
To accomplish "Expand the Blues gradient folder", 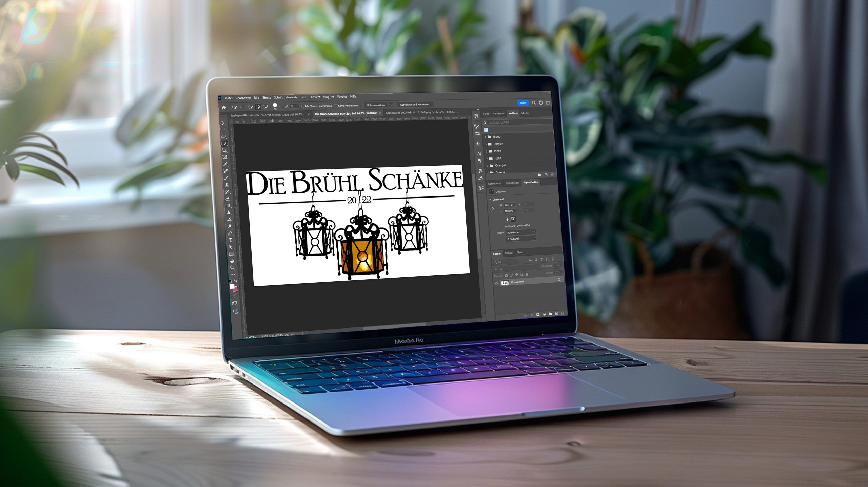I will click(x=486, y=137).
